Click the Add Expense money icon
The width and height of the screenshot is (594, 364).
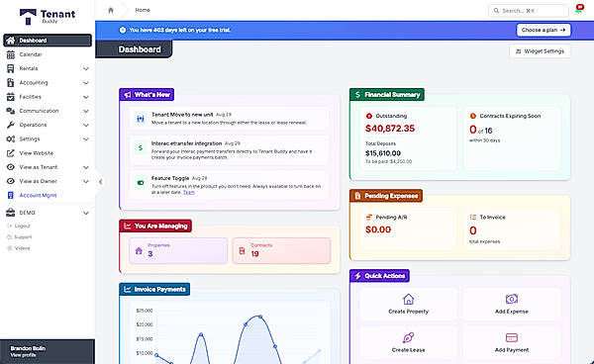pyautogui.click(x=512, y=299)
